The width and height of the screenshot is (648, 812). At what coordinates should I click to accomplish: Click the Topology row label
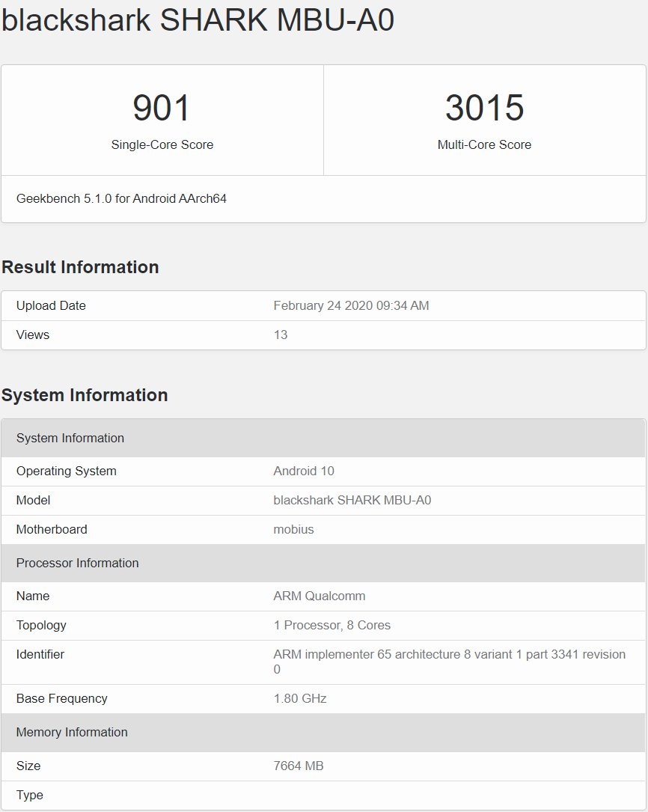[41, 625]
